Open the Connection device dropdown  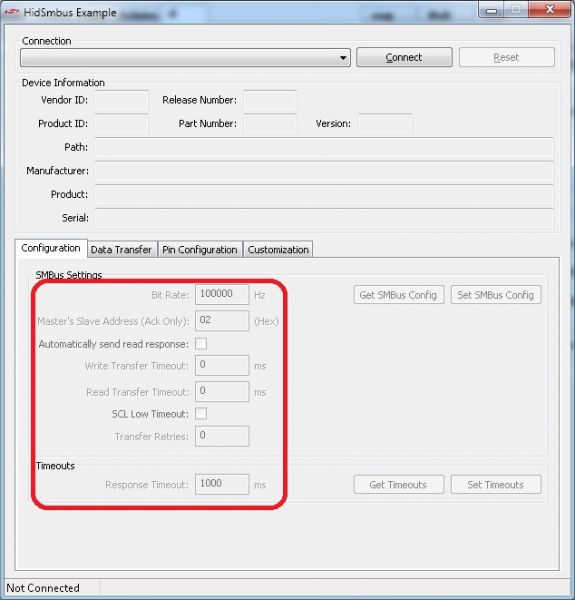click(185, 58)
